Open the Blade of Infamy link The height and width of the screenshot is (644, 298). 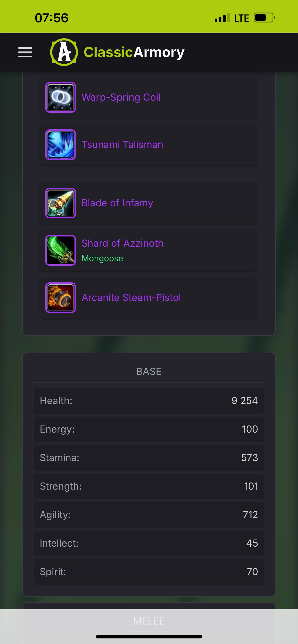[x=117, y=203]
